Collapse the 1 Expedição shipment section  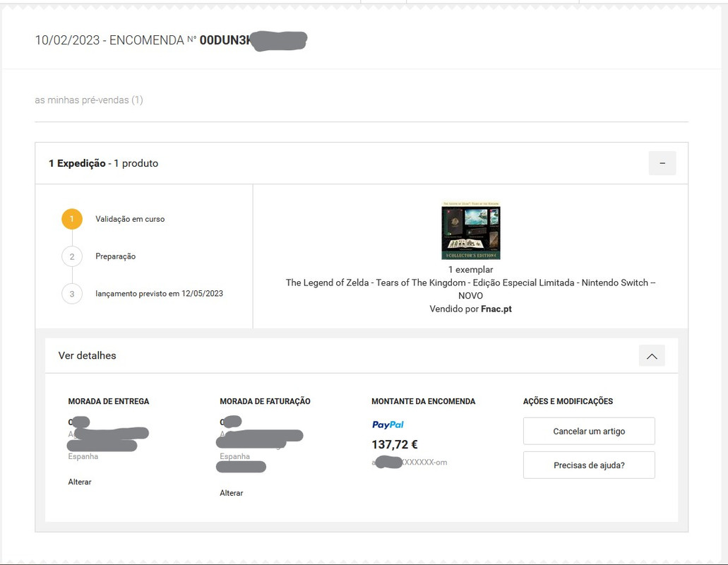coord(662,163)
